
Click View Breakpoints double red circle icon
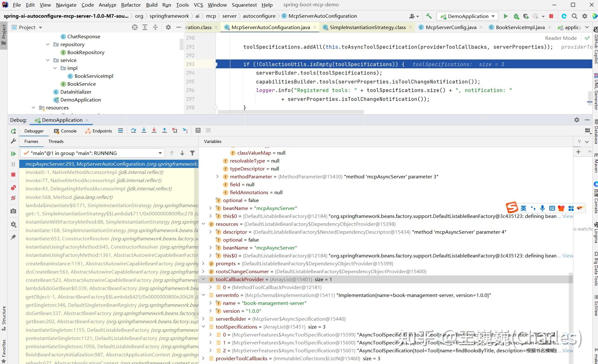pos(13,188)
